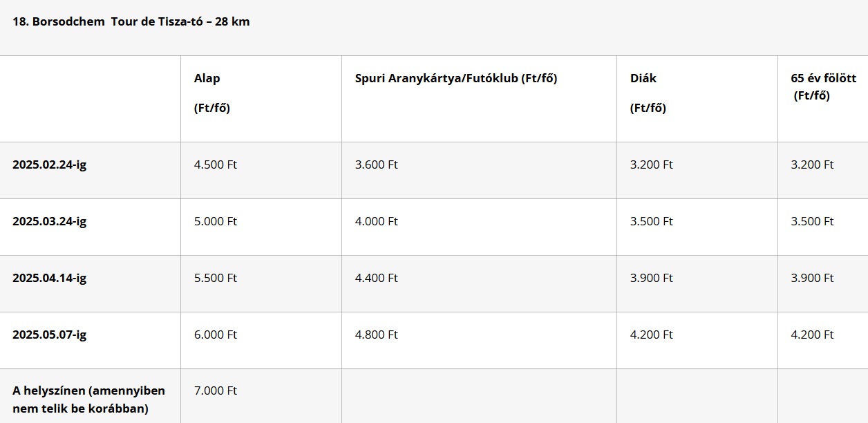This screenshot has width=868, height=423.
Task: Select the 2025.02.24-ig row label
Action: [50, 164]
